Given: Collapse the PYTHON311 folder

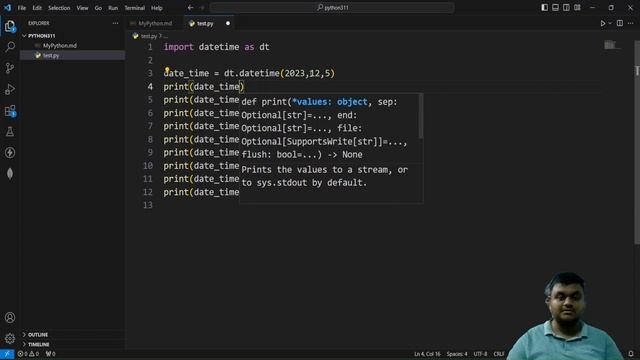Looking at the screenshot, I should 42,36.
